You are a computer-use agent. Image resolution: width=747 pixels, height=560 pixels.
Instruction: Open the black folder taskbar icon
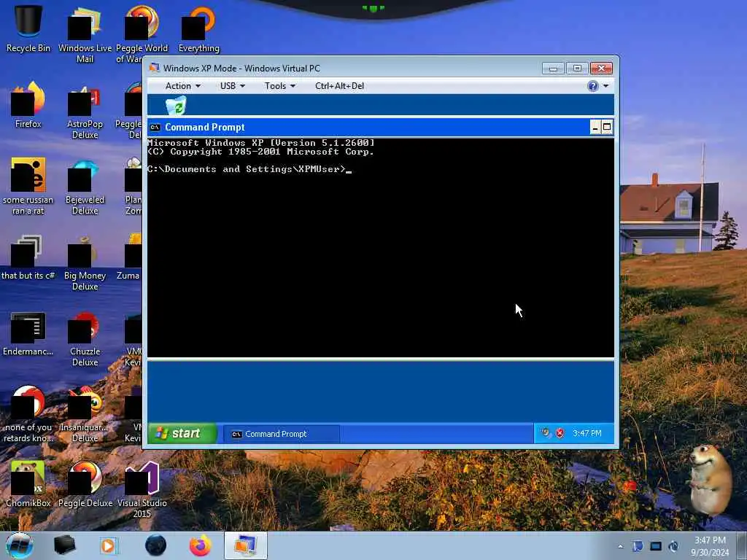coord(64,545)
